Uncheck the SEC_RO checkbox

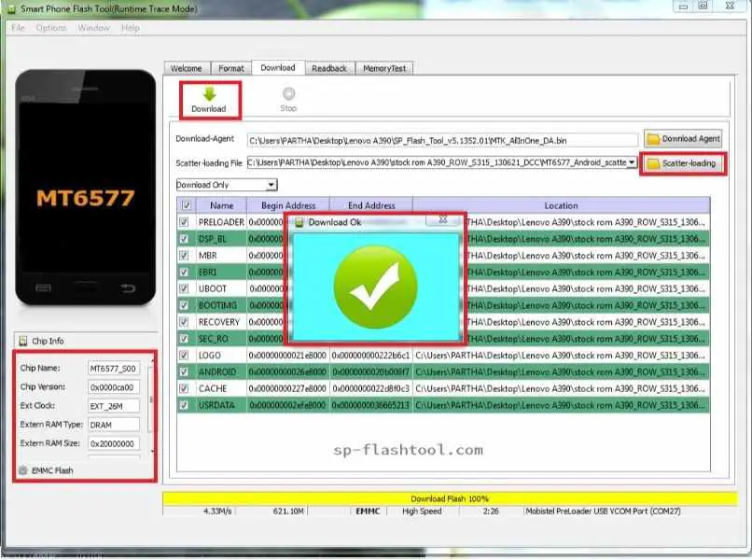(x=184, y=338)
